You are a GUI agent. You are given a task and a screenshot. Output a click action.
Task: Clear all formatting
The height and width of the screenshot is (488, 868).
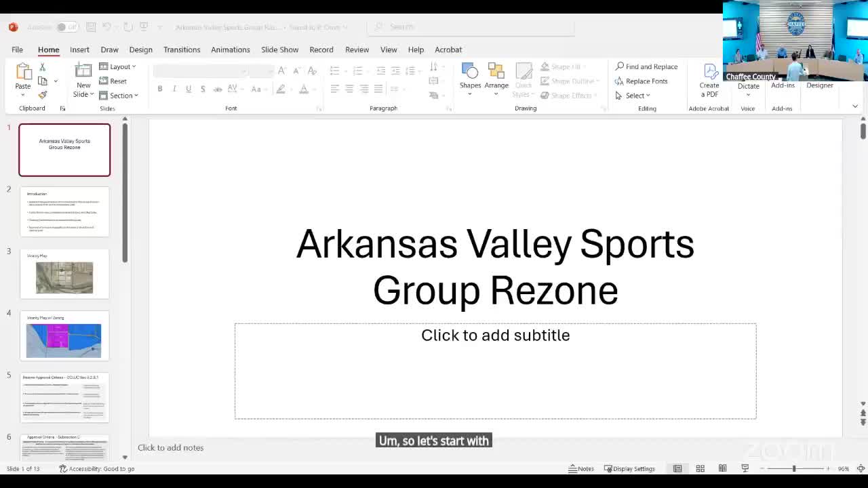312,70
